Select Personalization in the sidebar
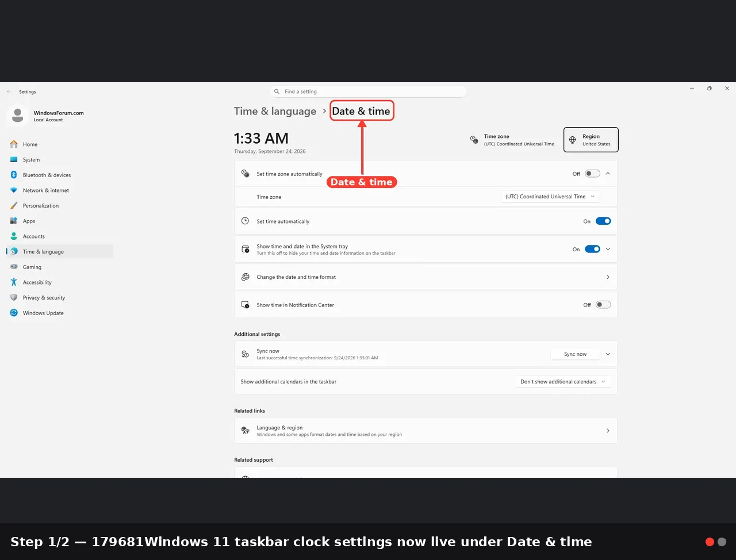This screenshot has width=736, height=560. click(60, 206)
